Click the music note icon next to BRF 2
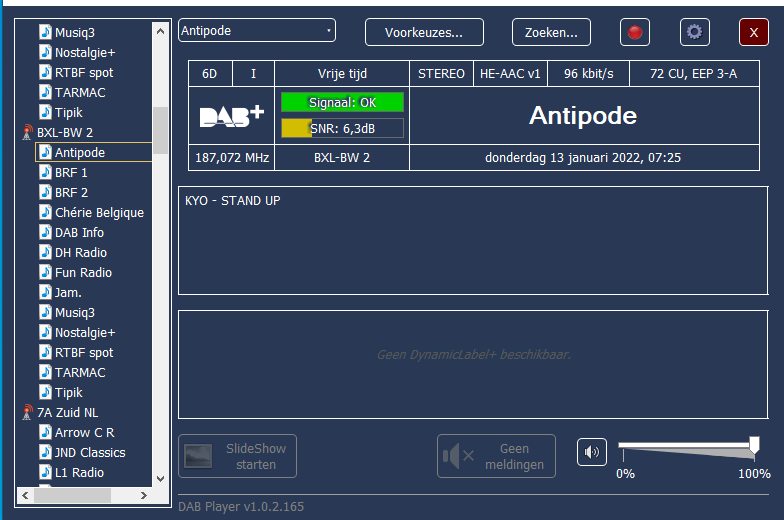 [x=46, y=192]
